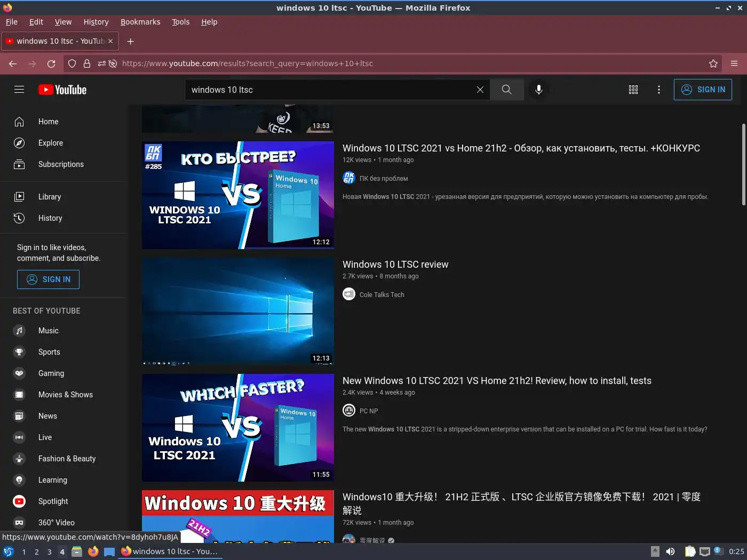
Task: Open History in the sidebar
Action: [63, 218]
